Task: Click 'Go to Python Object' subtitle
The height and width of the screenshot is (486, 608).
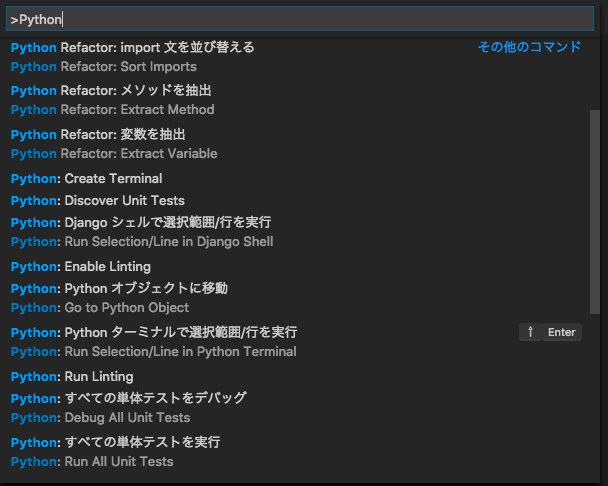Action: (126, 308)
